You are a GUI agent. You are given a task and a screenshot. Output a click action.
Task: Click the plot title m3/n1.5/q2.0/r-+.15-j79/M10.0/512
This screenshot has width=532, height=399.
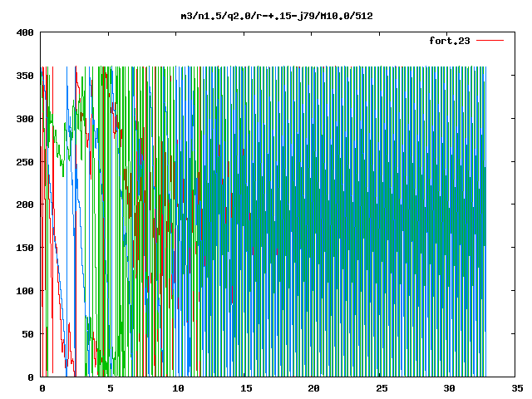(x=277, y=17)
